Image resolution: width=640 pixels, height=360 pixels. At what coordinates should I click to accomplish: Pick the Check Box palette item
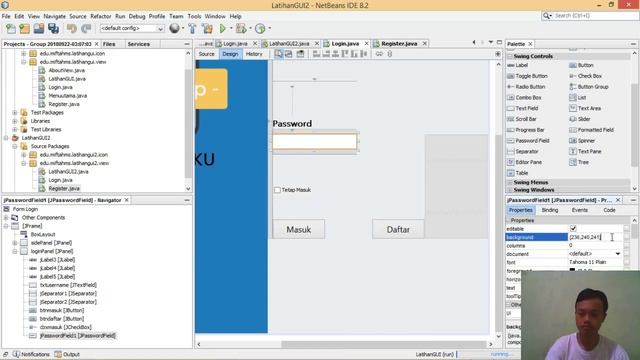pyautogui.click(x=586, y=76)
